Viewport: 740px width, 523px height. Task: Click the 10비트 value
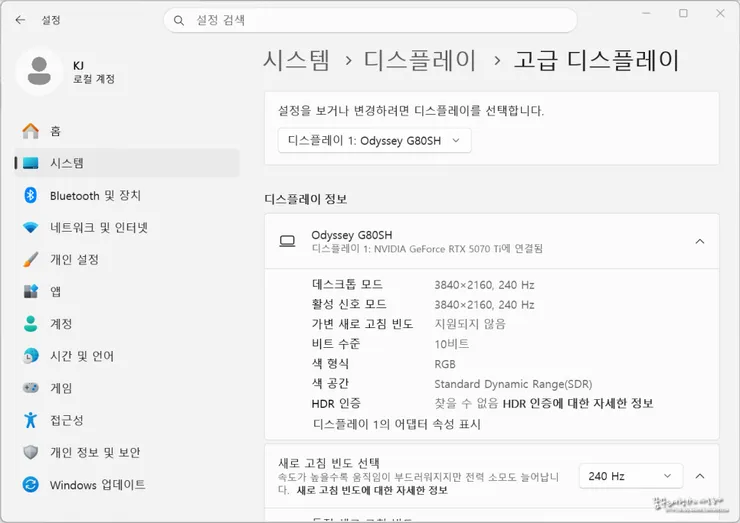click(x=452, y=344)
